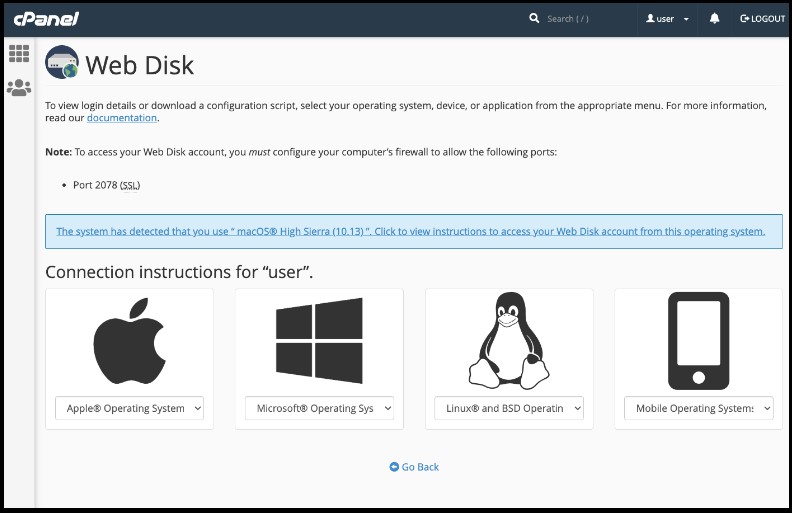Click the LOGOUT button
792x513 pixels.
[x=763, y=19]
